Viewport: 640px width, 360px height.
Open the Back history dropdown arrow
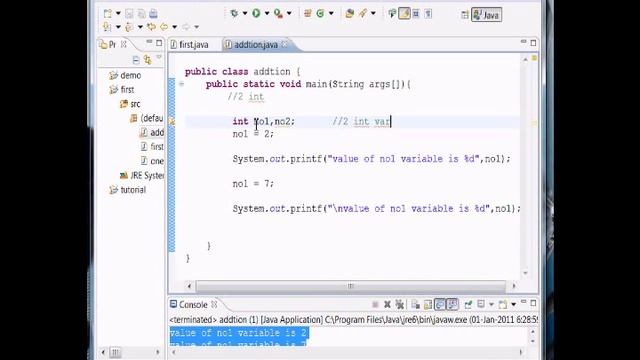click(174, 27)
